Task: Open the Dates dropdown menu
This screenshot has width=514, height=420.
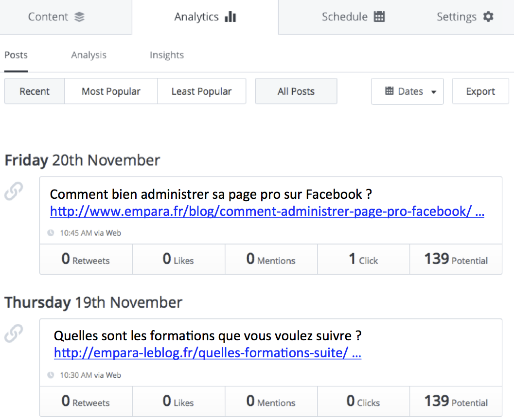Action: tap(408, 91)
